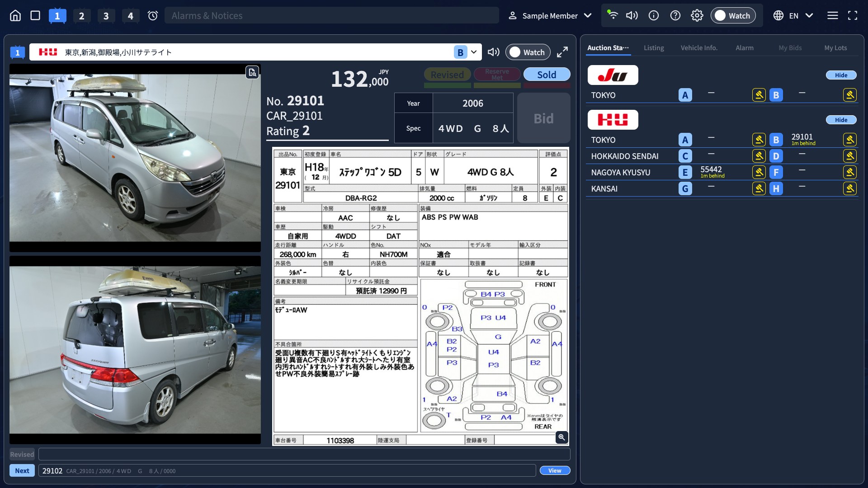Click gavel icon beside JU TOKYO lane B
This screenshot has width=868, height=488.
point(850,95)
